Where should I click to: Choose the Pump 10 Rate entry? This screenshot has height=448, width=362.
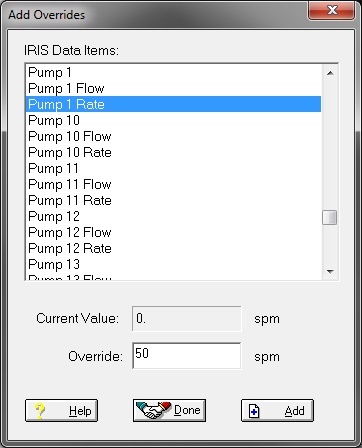click(173, 152)
